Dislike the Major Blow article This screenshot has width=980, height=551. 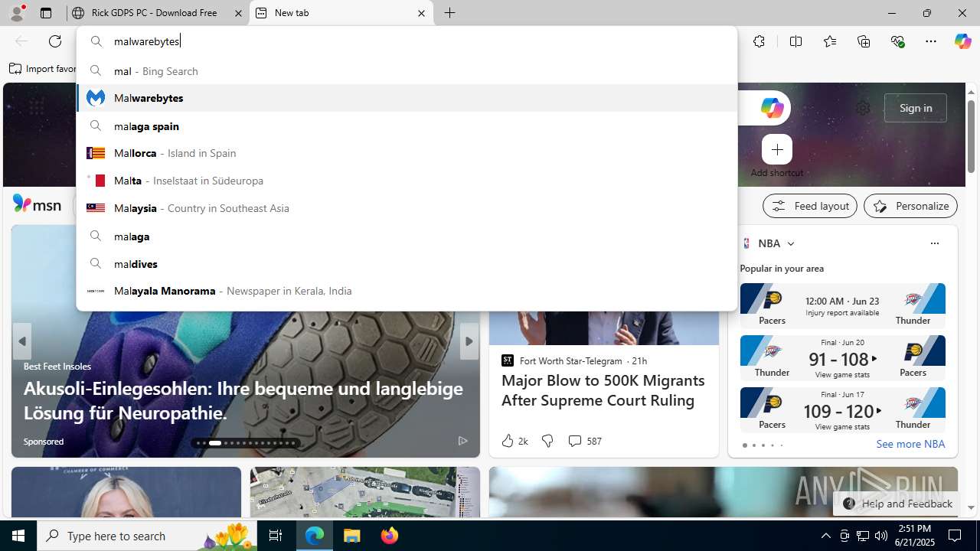click(547, 441)
